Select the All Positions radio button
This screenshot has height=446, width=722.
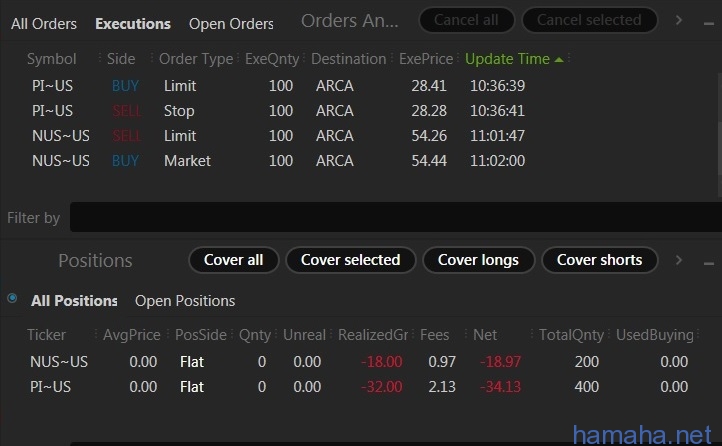click(x=12, y=298)
